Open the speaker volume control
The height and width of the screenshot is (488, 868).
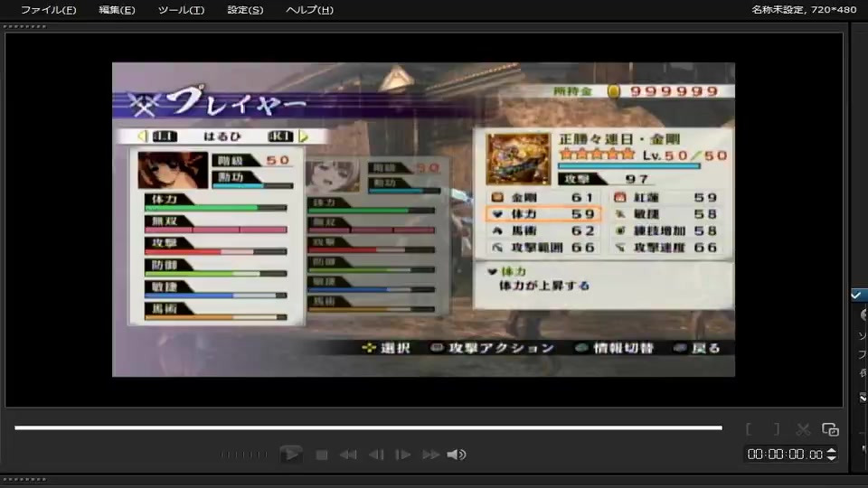tap(457, 455)
